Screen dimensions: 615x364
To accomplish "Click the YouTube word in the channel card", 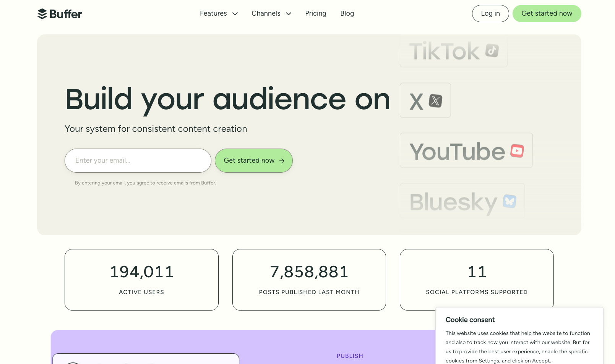I will (x=457, y=152).
